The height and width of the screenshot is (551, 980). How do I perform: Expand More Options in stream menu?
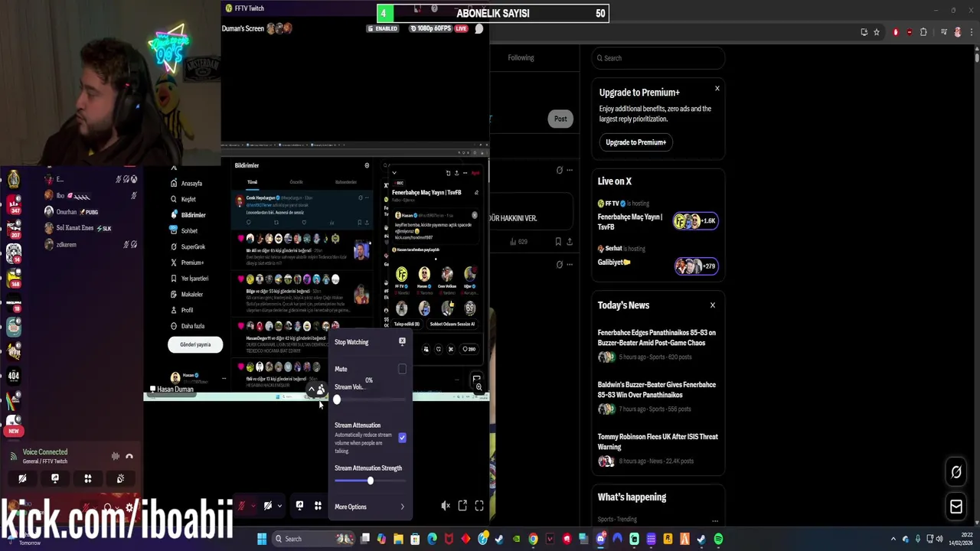pos(371,507)
